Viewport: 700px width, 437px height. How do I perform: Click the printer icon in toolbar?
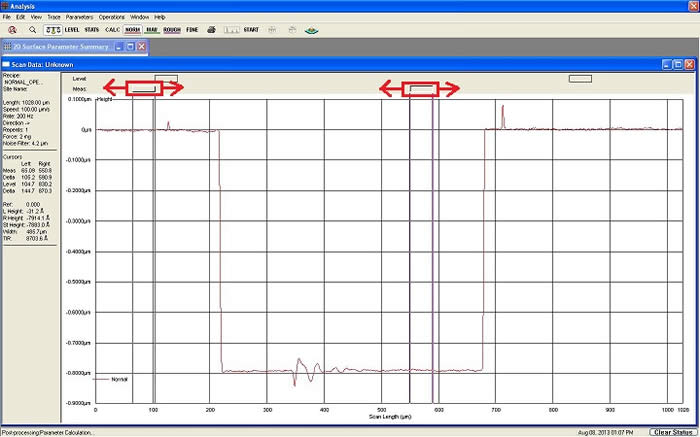click(x=212, y=30)
